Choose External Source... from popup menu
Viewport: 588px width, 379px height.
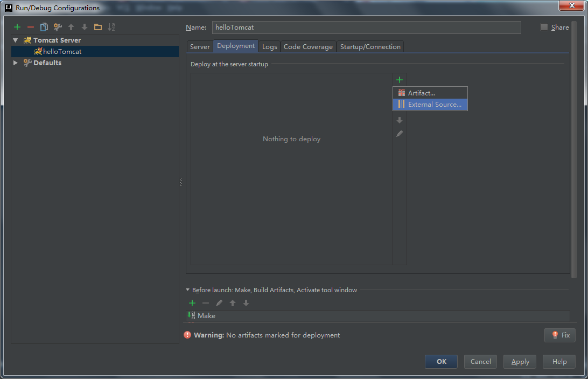coord(430,105)
